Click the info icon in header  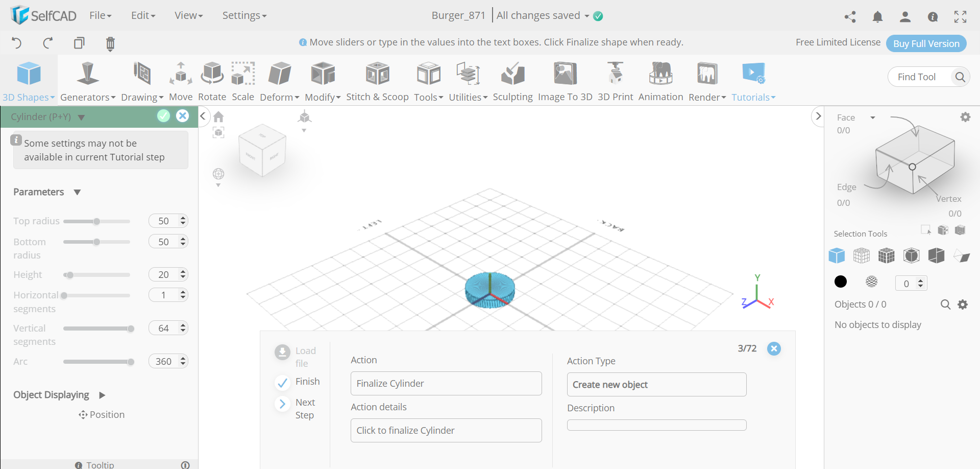click(933, 17)
